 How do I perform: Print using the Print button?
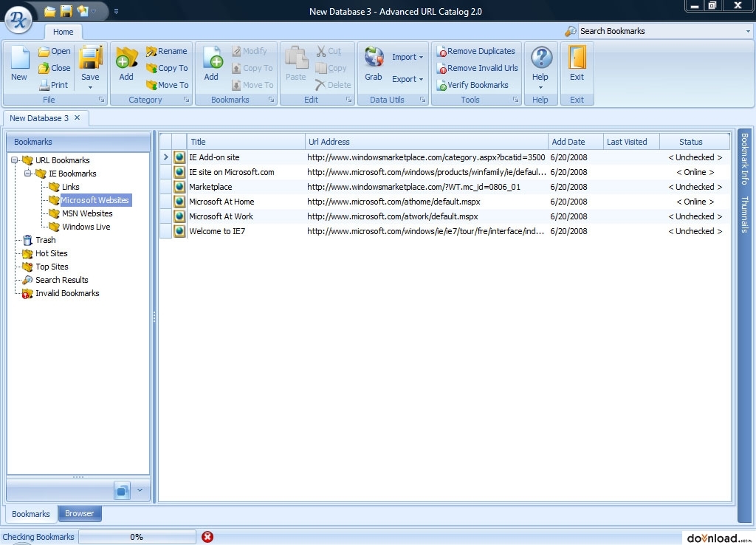click(x=53, y=85)
